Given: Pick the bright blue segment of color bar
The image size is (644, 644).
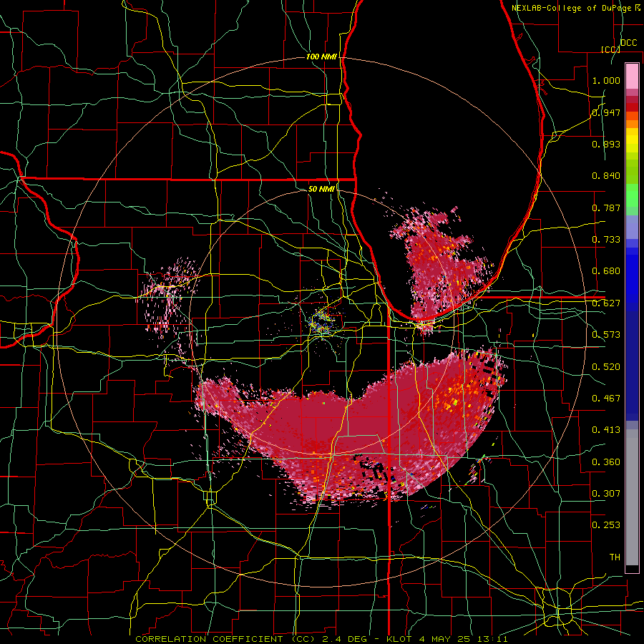Looking at the screenshot, I should pos(632,279).
